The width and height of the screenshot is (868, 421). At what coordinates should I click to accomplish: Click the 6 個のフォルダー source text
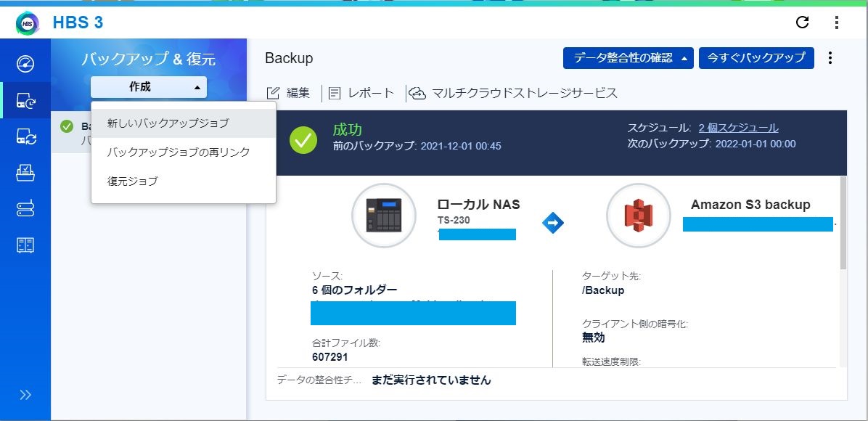coord(354,290)
